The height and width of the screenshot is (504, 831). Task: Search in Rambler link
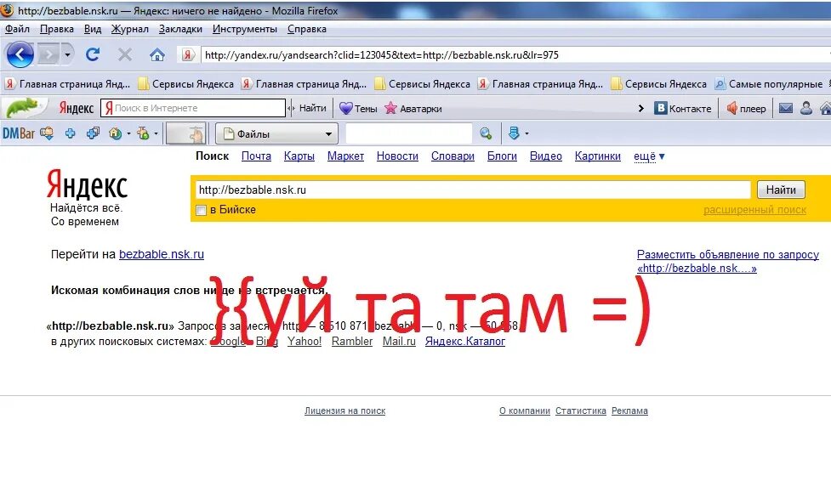pyautogui.click(x=352, y=342)
